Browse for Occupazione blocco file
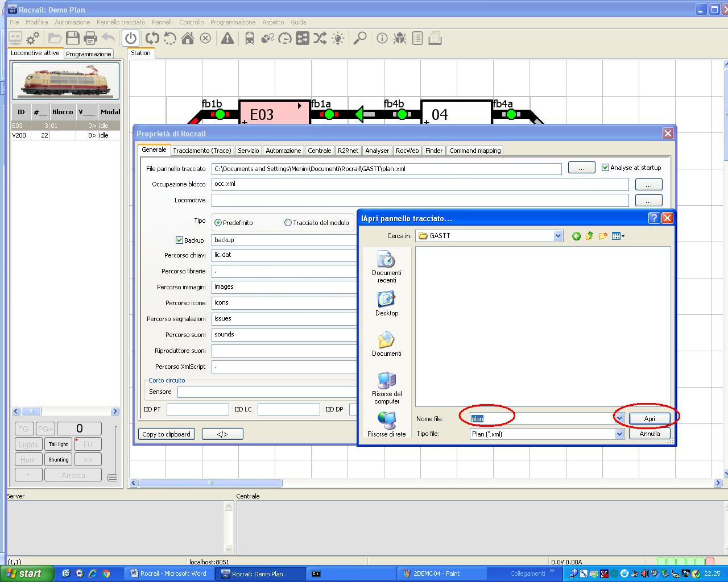The height and width of the screenshot is (582, 728). tap(648, 185)
